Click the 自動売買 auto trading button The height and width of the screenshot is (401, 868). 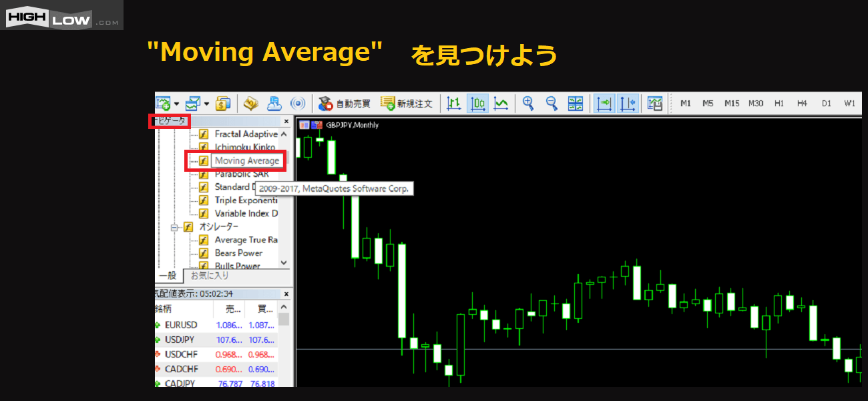tap(345, 104)
